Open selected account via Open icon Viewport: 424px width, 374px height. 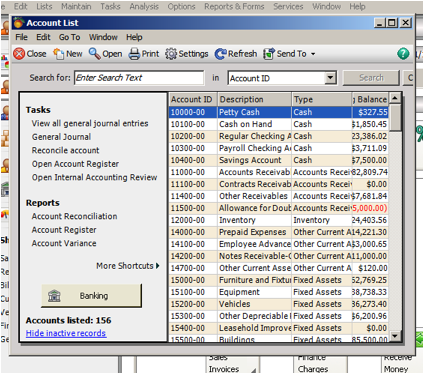tap(95, 54)
